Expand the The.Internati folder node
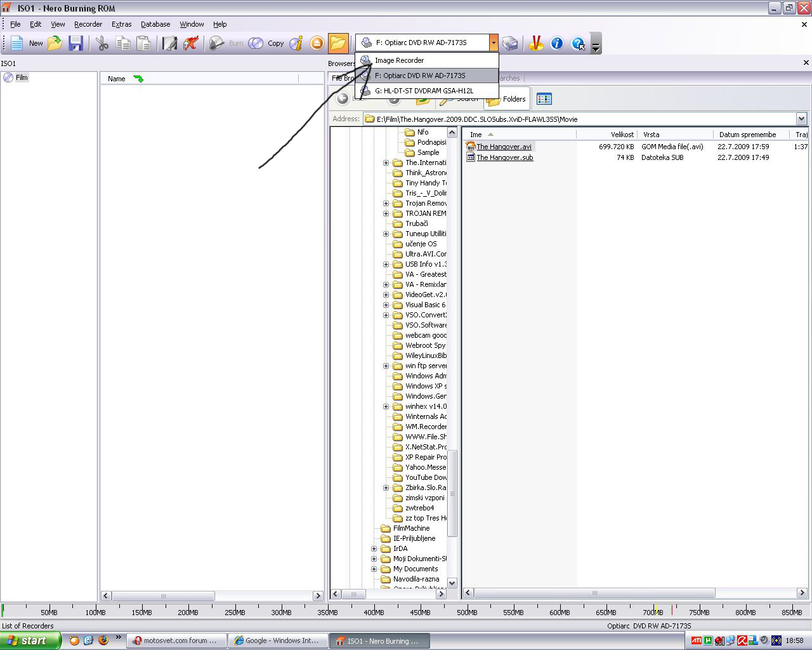The width and height of the screenshot is (812, 650). point(386,163)
